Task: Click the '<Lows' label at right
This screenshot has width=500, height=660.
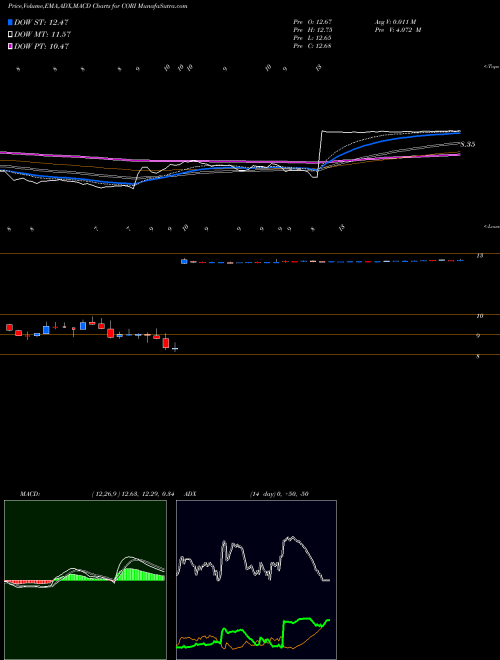Action: point(492,226)
